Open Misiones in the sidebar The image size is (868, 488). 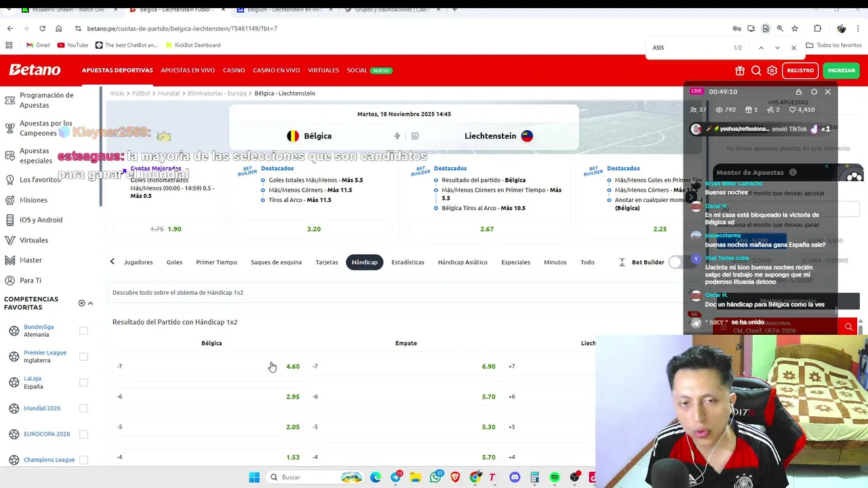(x=33, y=200)
